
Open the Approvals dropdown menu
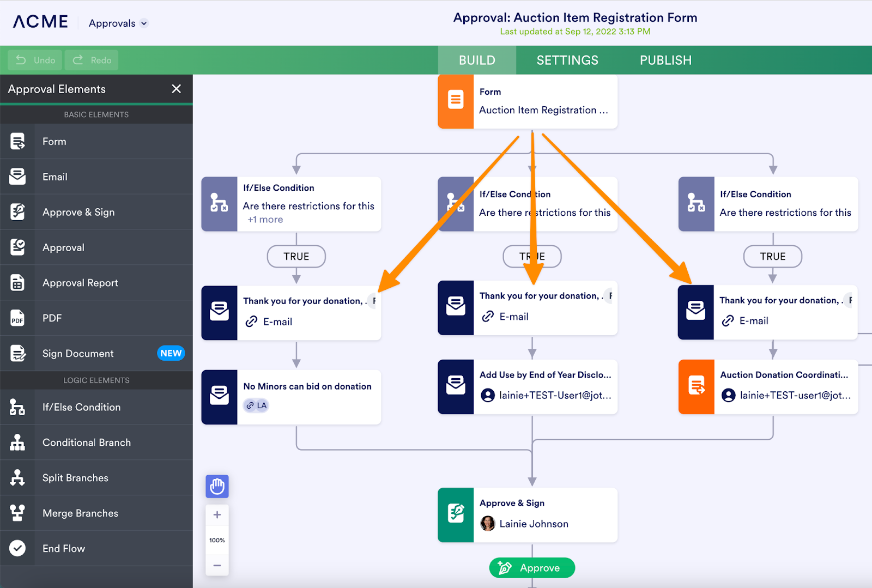click(x=118, y=23)
